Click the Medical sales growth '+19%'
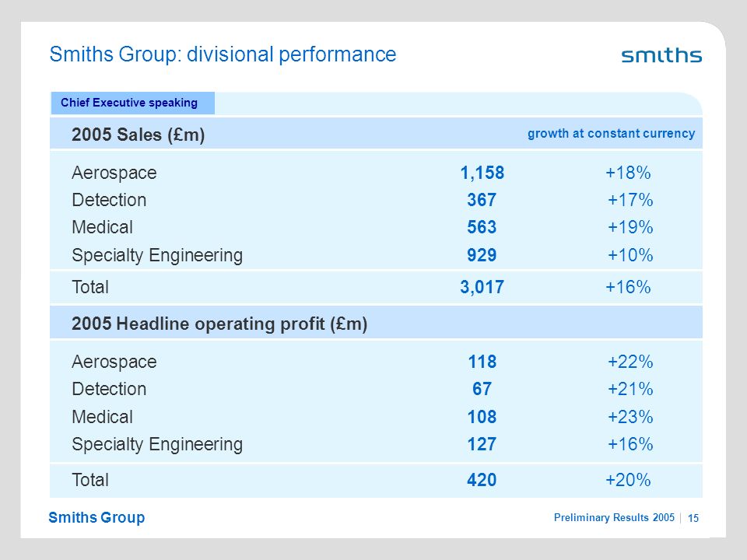Viewport: 747px width, 560px height. [x=630, y=227]
